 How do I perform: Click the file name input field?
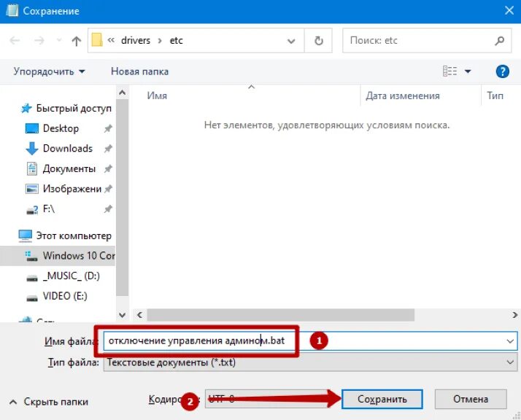coord(310,341)
